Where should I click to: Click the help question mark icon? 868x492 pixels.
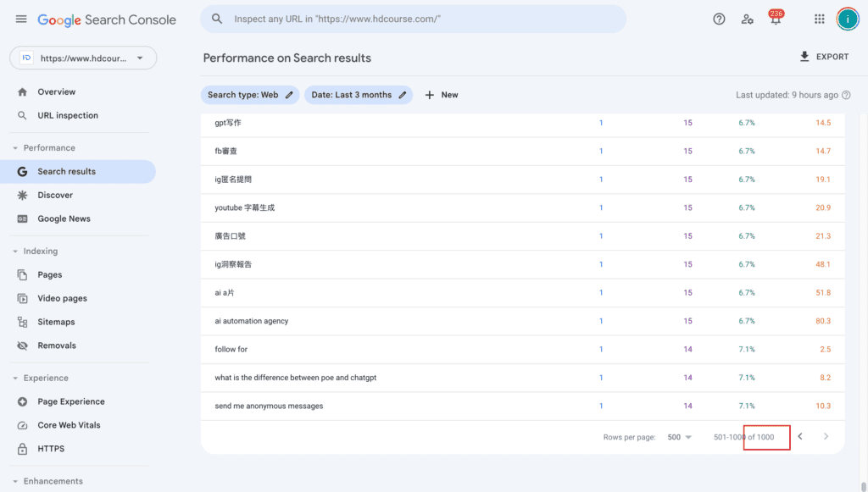pyautogui.click(x=719, y=19)
